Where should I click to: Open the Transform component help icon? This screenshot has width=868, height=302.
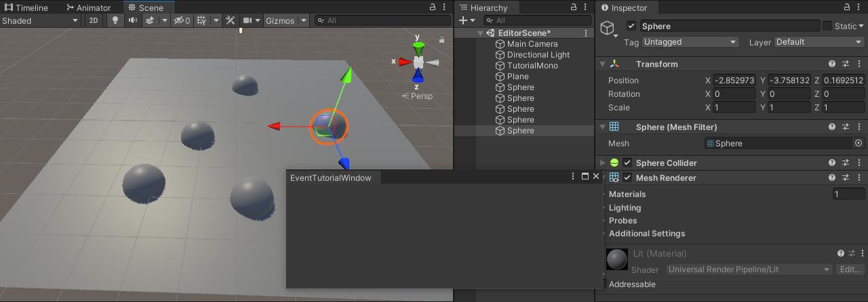pos(832,64)
